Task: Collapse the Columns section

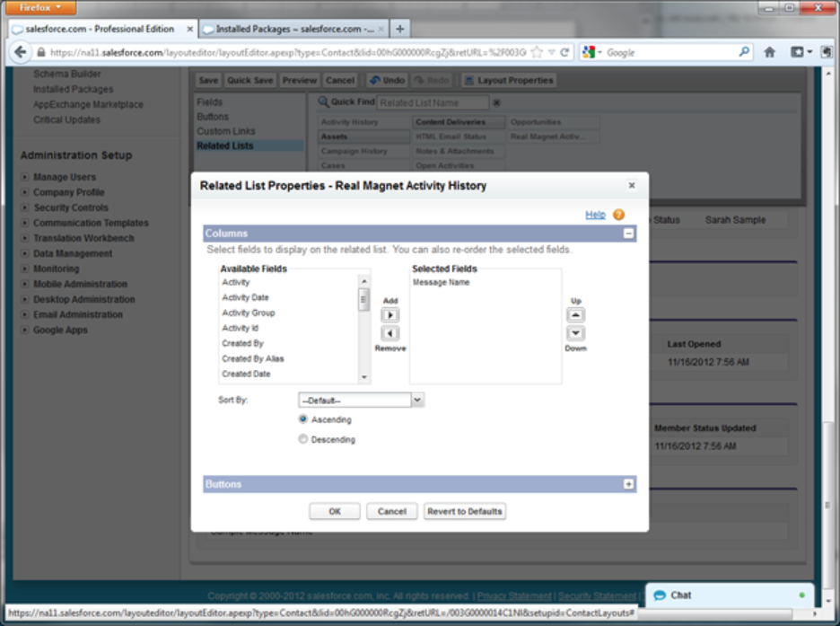Action: coord(628,234)
